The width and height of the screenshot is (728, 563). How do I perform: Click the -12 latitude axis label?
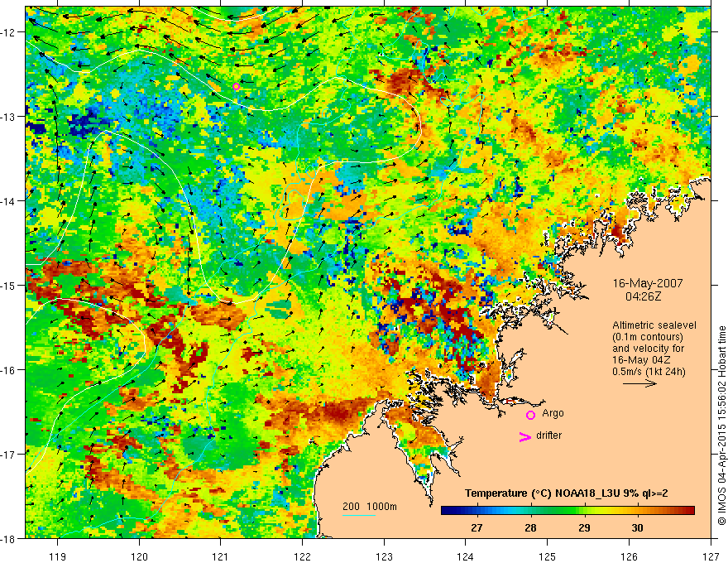pos(9,32)
